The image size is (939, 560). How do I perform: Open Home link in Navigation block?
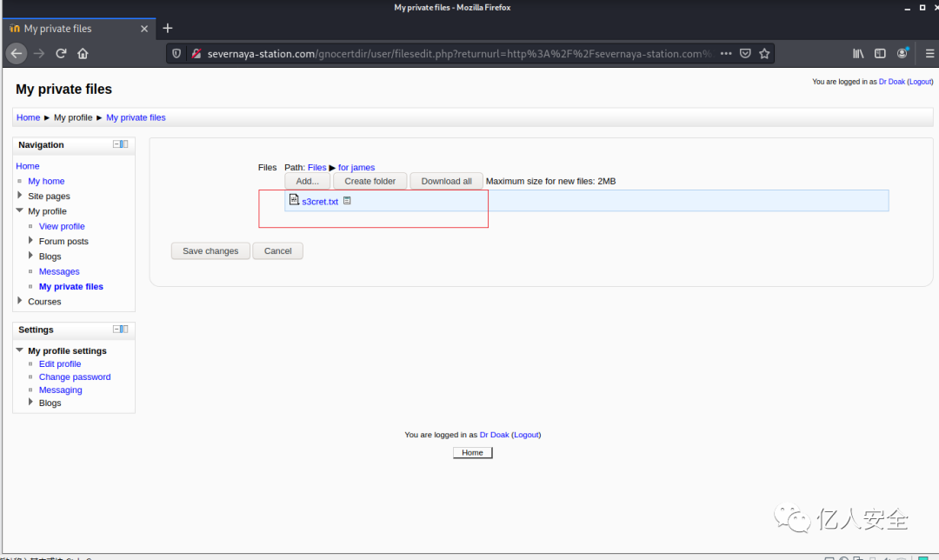tap(28, 166)
